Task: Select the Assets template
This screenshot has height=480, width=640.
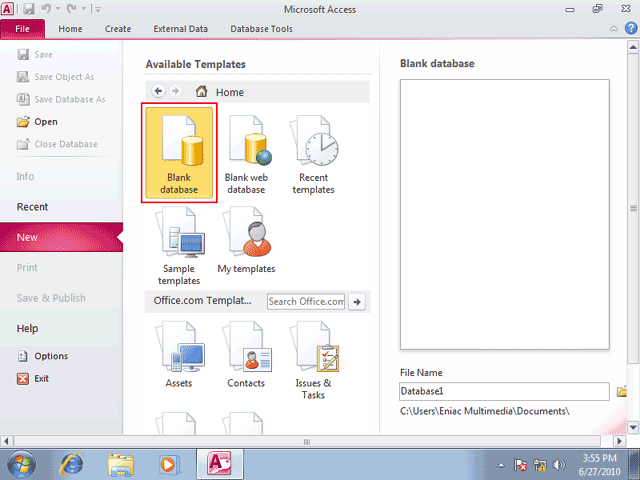Action: pyautogui.click(x=179, y=354)
